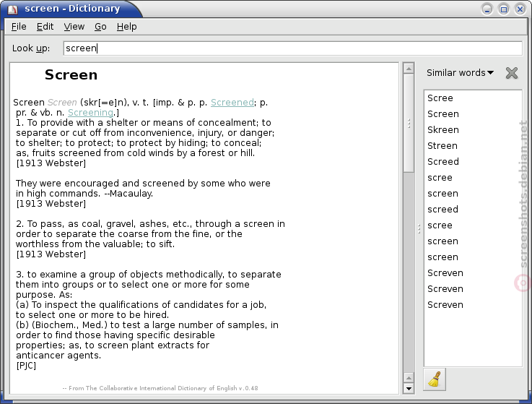Click the definition scrollbar thumb

tap(409, 123)
